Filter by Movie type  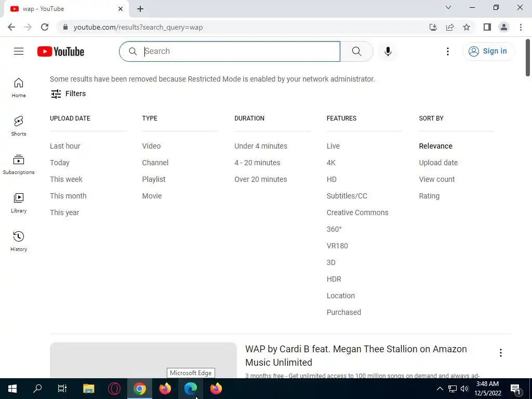point(152,196)
